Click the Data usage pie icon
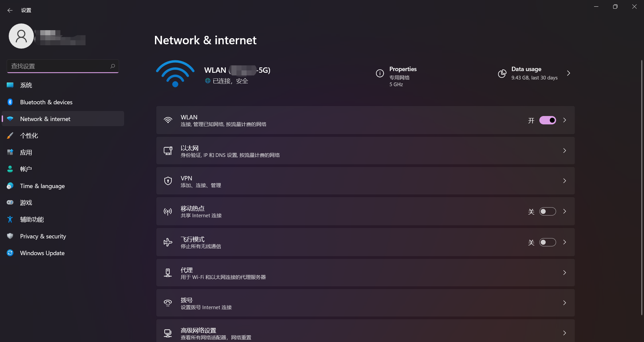This screenshot has height=342, width=644. 502,73
